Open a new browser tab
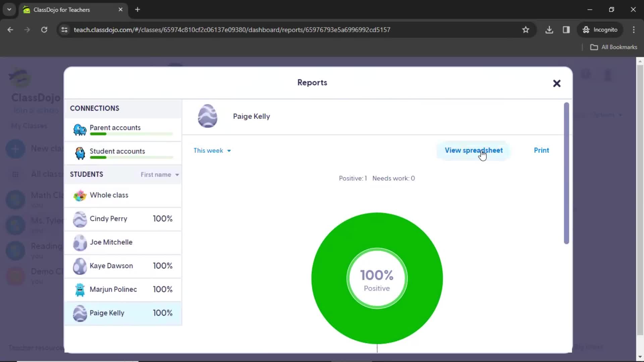644x362 pixels. (138, 10)
